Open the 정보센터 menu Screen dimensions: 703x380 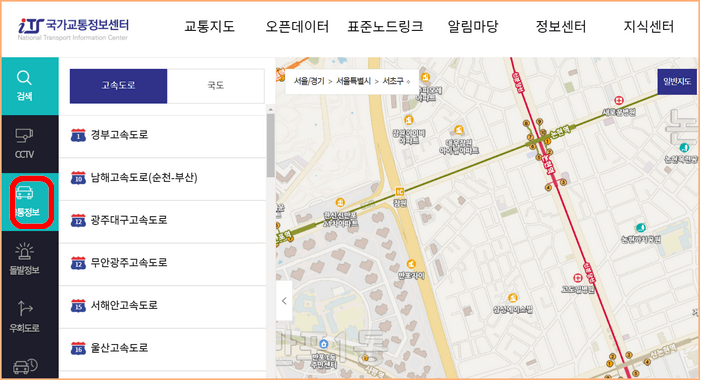[560, 26]
